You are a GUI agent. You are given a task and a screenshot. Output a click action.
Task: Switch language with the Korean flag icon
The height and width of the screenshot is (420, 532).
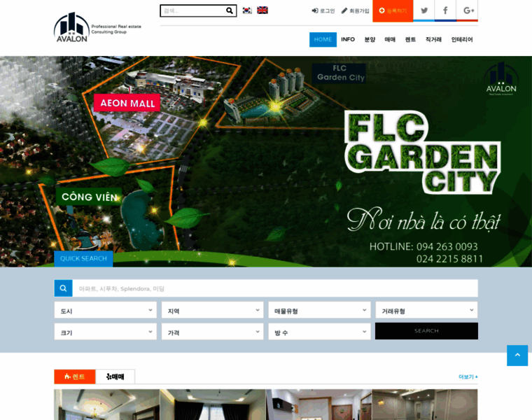(247, 10)
